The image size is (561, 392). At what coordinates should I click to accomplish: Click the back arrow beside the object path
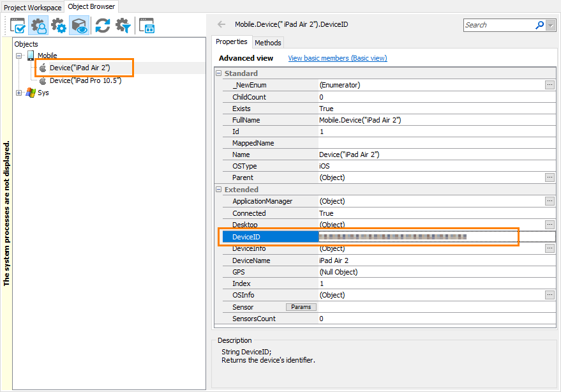coord(221,25)
